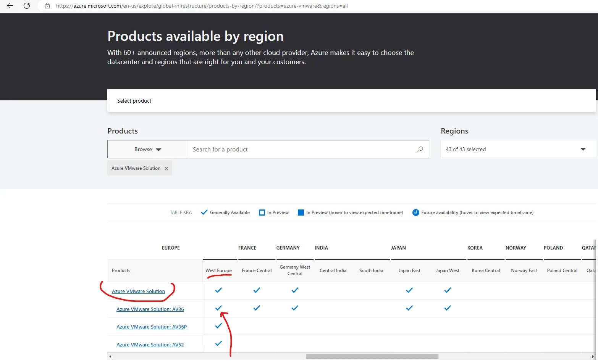Click the filled blue In Preview key icon
This screenshot has height=364, width=598.
coord(301,213)
